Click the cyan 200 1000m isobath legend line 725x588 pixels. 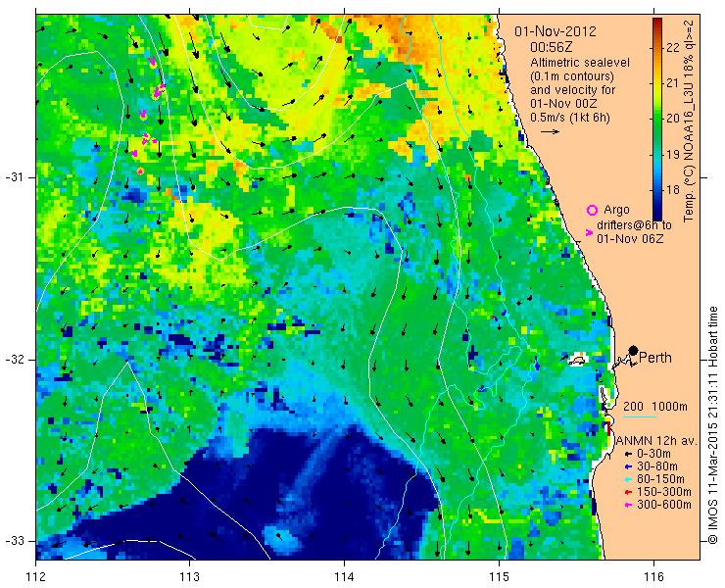coord(640,417)
